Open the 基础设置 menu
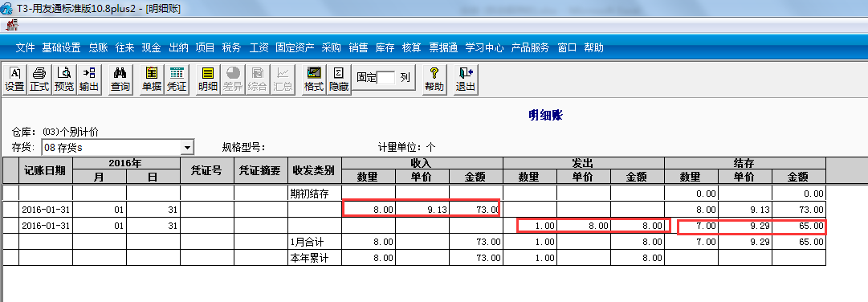Viewport: 868px width, 302px height. coord(62,48)
